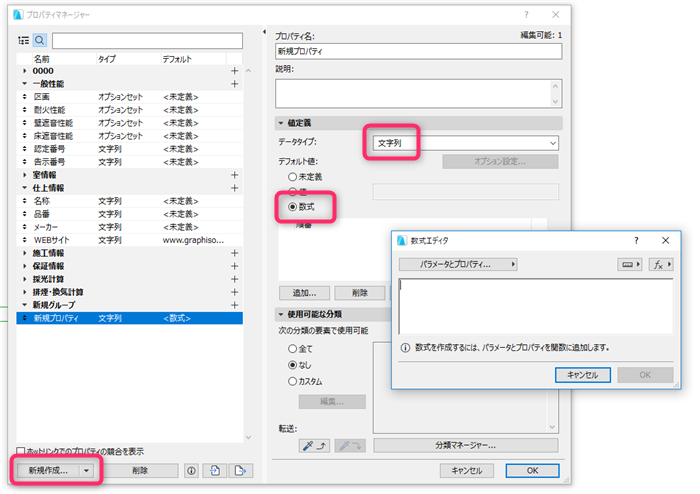Expand the 施工情報 group
The width and height of the screenshot is (700, 494).
(24, 253)
